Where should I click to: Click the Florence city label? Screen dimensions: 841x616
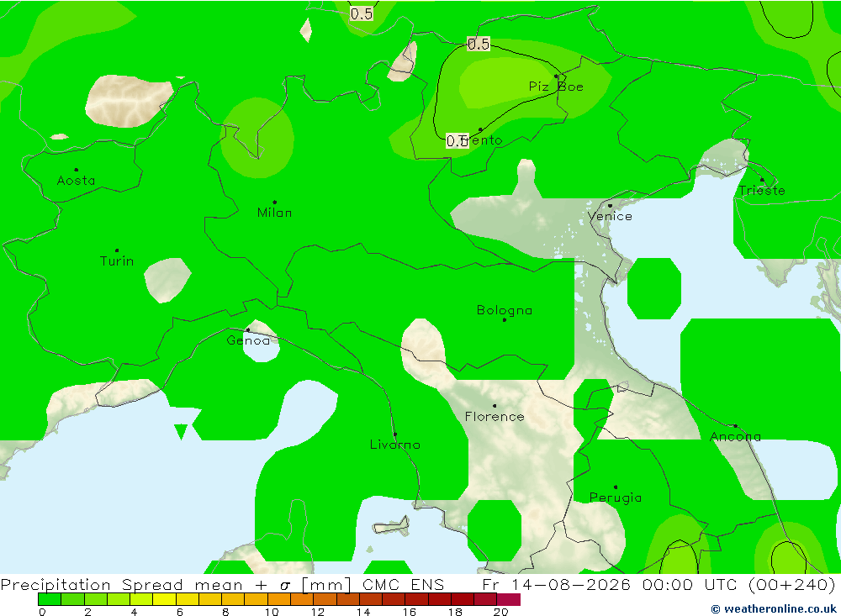(495, 417)
